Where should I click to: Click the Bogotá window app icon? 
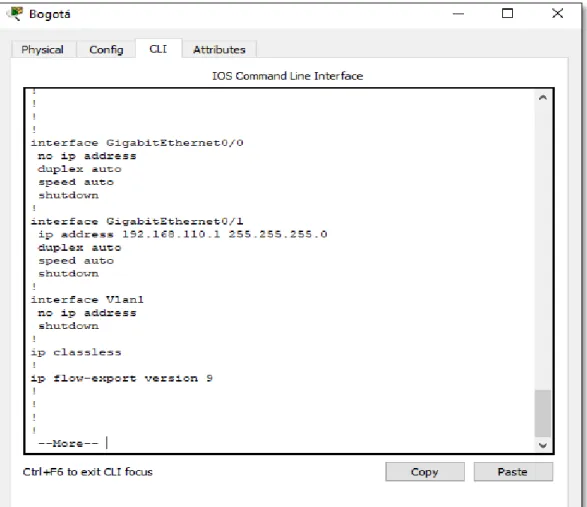pyautogui.click(x=15, y=14)
